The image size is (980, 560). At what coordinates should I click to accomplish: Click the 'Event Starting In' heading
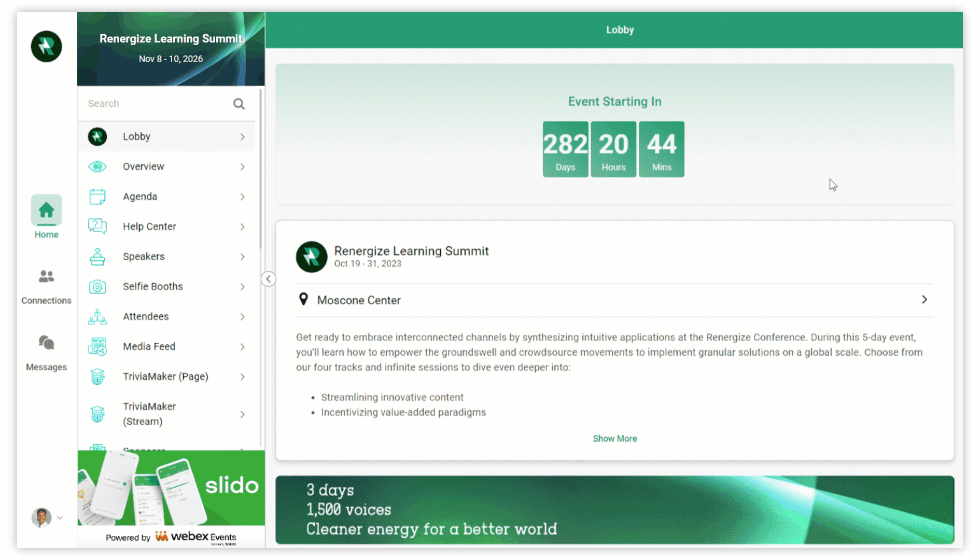[x=614, y=102]
